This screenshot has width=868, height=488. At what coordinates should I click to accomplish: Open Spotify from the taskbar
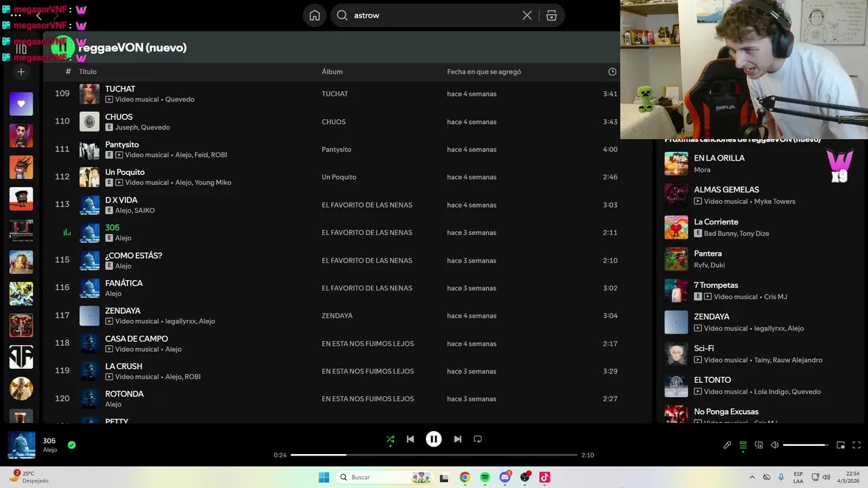[x=485, y=477]
